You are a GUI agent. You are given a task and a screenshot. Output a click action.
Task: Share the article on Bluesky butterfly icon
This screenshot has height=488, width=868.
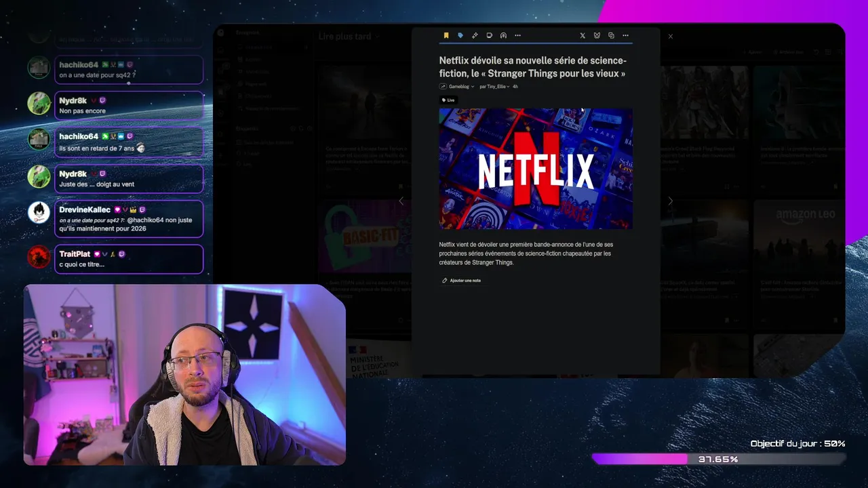pyautogui.click(x=597, y=35)
